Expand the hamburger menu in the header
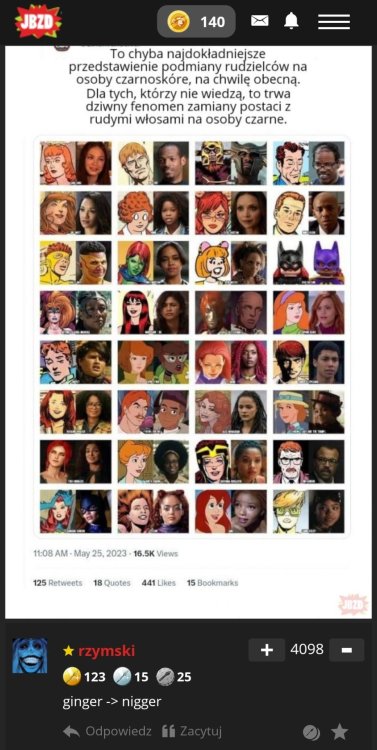Viewport: 377px width, 750px height. pyautogui.click(x=334, y=22)
